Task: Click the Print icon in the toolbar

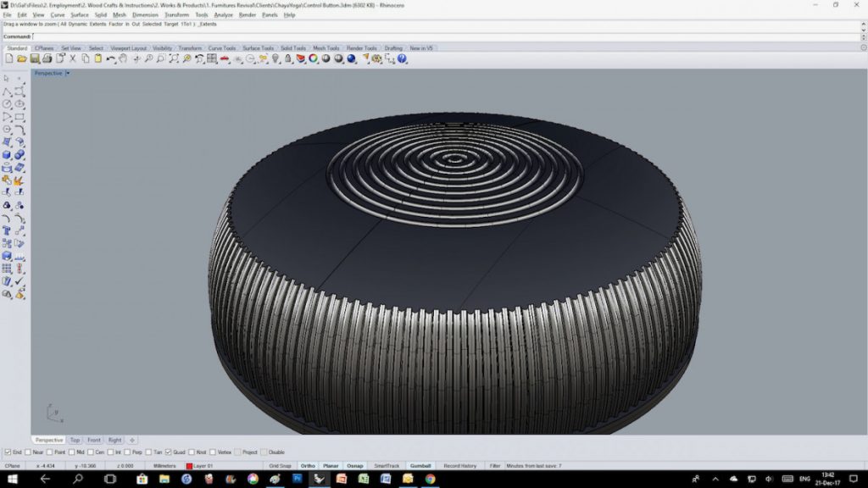Action: (x=47, y=58)
